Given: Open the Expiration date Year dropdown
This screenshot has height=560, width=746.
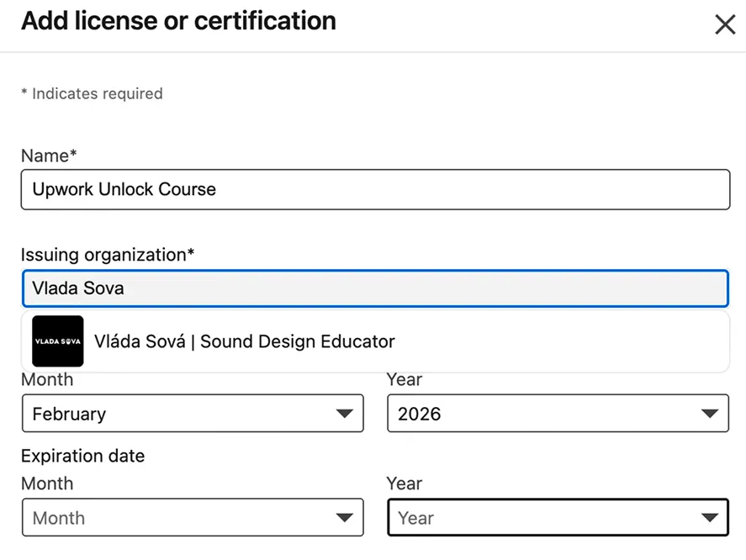Looking at the screenshot, I should pyautogui.click(x=558, y=518).
